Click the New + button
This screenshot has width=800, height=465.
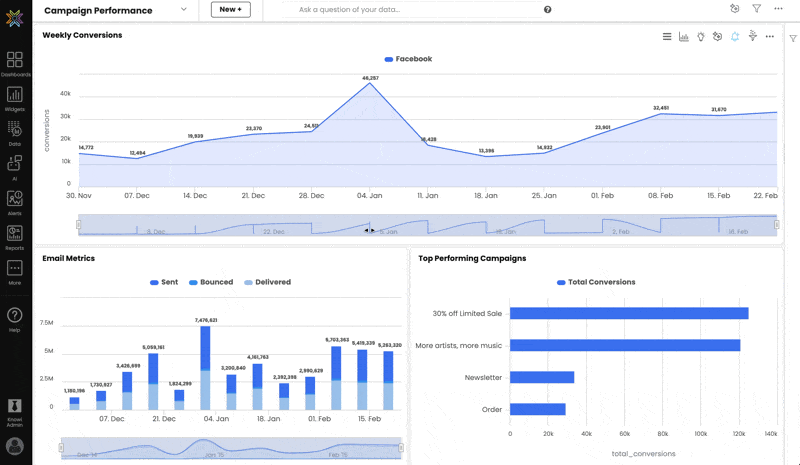click(231, 10)
